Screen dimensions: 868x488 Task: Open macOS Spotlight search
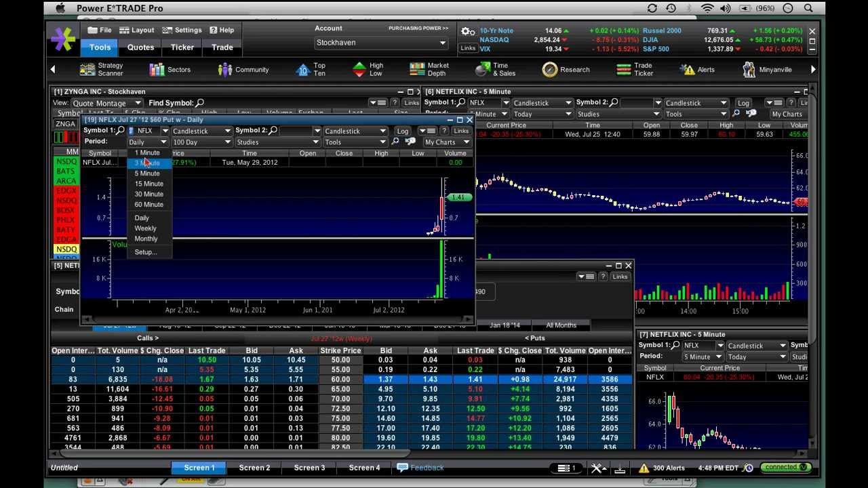808,8
